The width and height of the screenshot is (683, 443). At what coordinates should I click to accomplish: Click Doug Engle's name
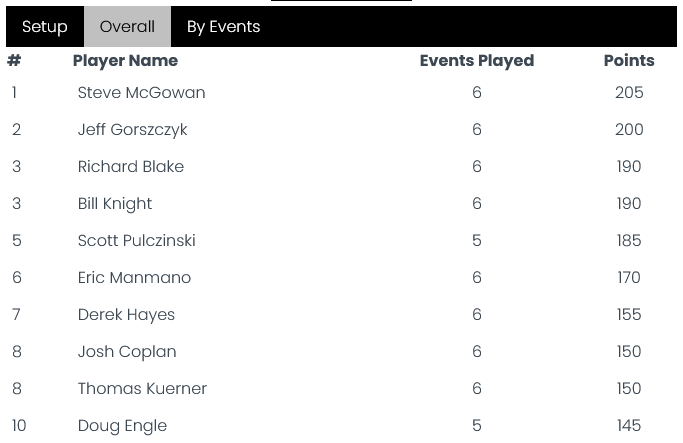122,426
